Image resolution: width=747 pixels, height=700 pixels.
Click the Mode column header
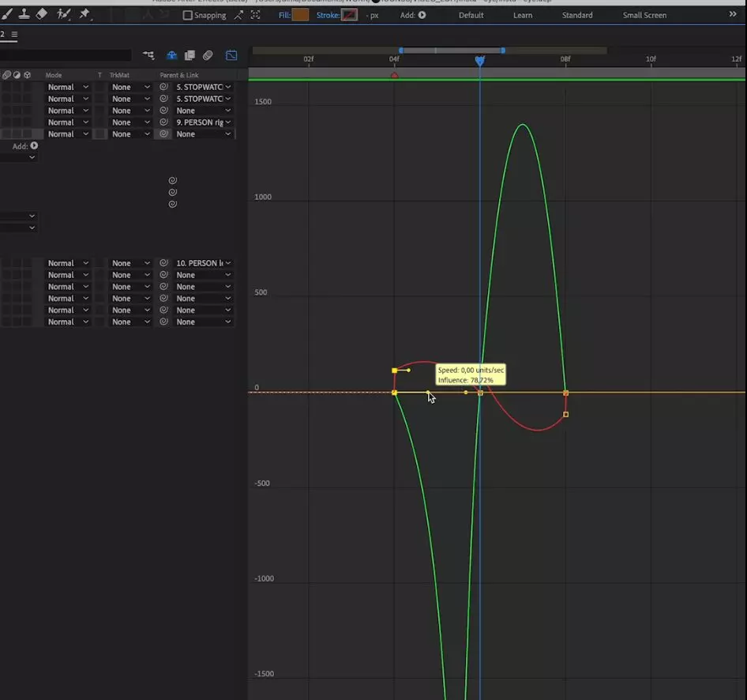tap(54, 75)
